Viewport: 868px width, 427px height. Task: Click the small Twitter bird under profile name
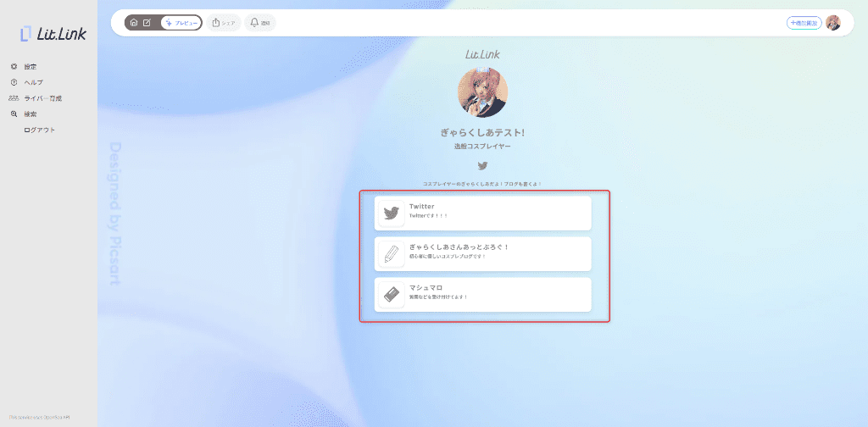482,166
